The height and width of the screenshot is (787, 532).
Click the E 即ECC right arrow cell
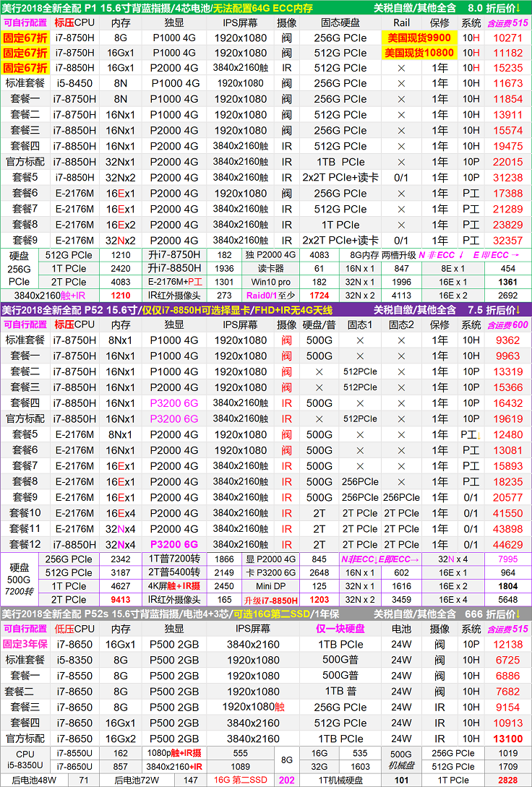(496, 255)
